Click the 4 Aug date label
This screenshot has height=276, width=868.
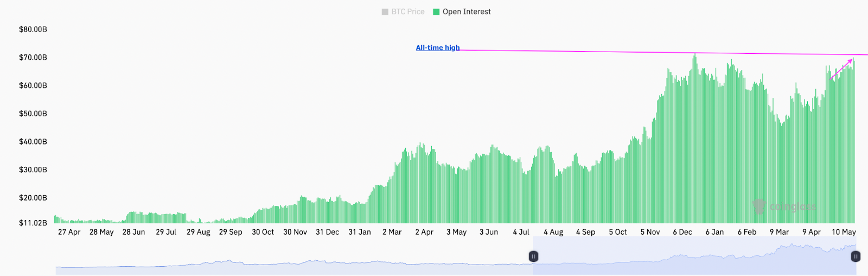tap(553, 232)
